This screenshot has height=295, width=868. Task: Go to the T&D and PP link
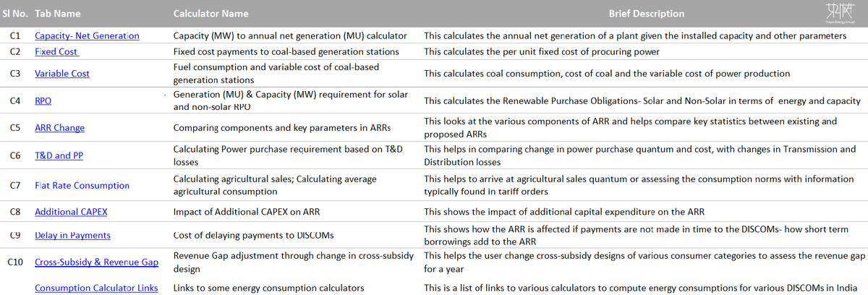click(59, 155)
